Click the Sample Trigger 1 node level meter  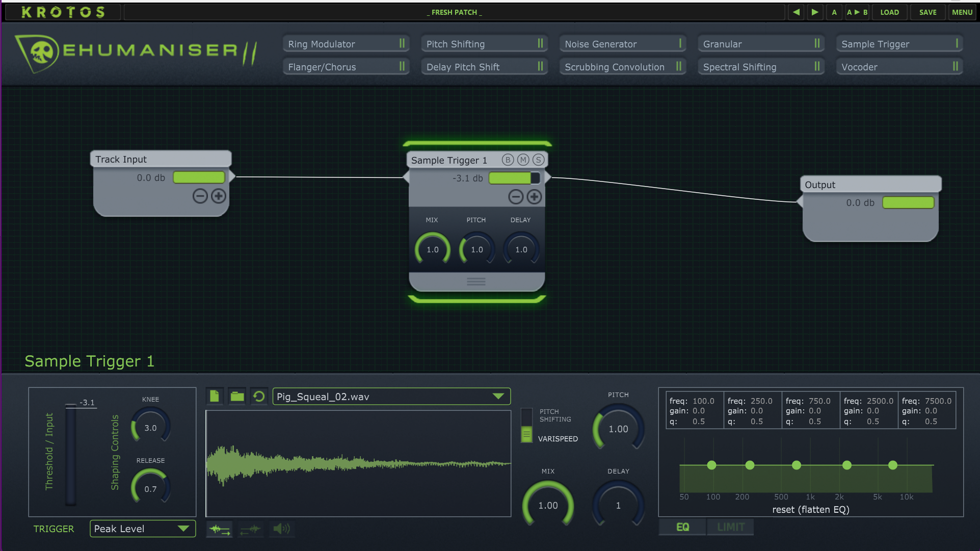514,178
